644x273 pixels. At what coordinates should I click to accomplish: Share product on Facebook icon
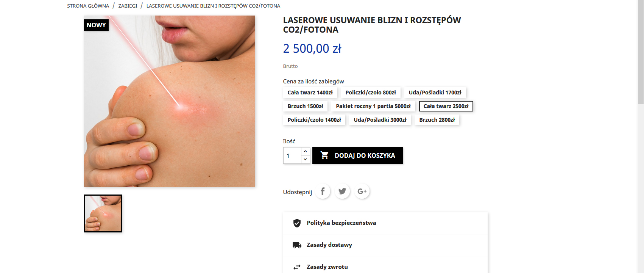[x=323, y=191]
